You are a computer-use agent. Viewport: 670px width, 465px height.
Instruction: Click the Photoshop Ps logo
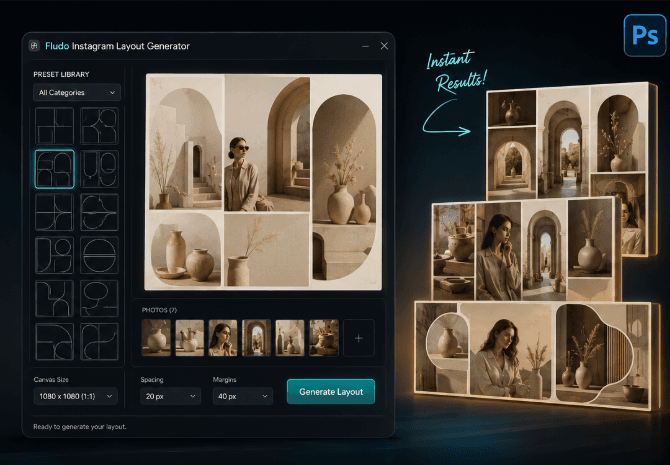[644, 35]
